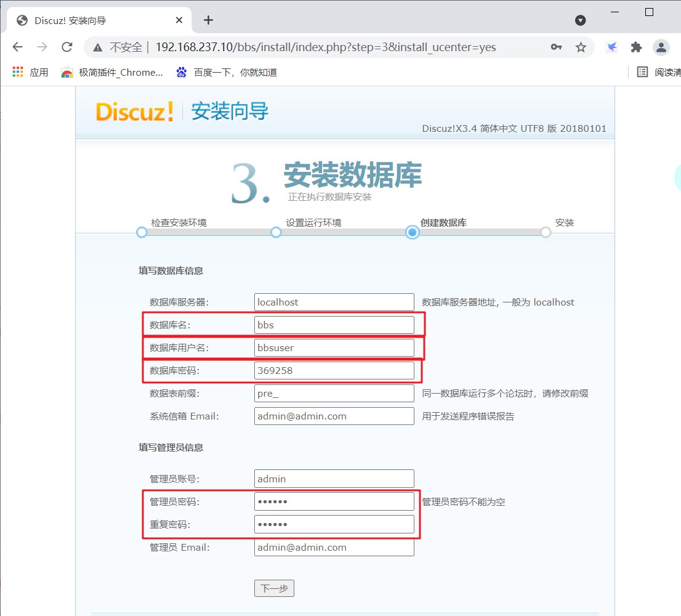Open the saved passwords key icon

tap(556, 47)
